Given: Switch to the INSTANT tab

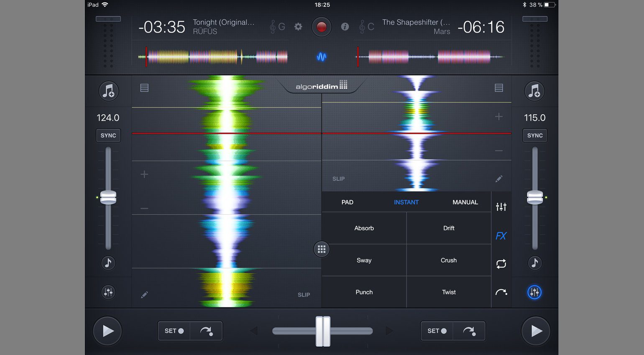Looking at the screenshot, I should (x=406, y=202).
